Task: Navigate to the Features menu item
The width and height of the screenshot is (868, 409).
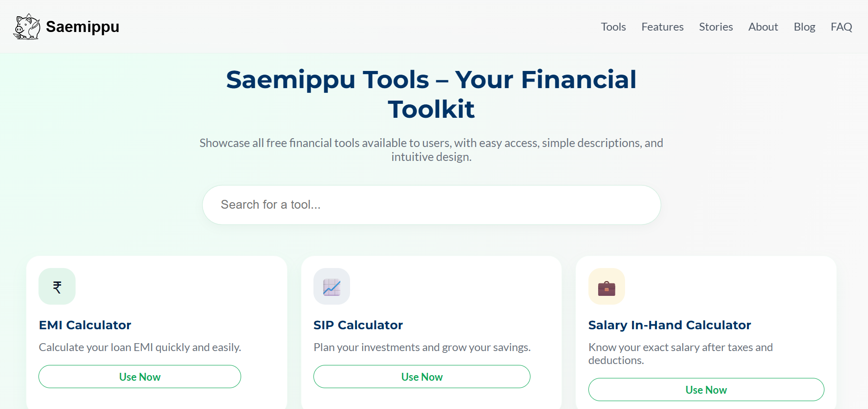Action: coord(662,26)
